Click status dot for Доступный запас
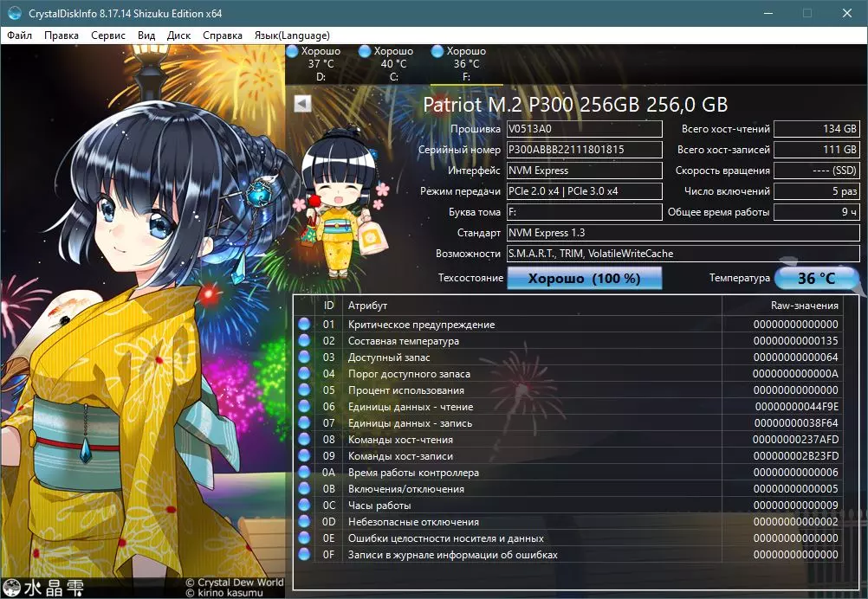The image size is (868, 599). 304,357
